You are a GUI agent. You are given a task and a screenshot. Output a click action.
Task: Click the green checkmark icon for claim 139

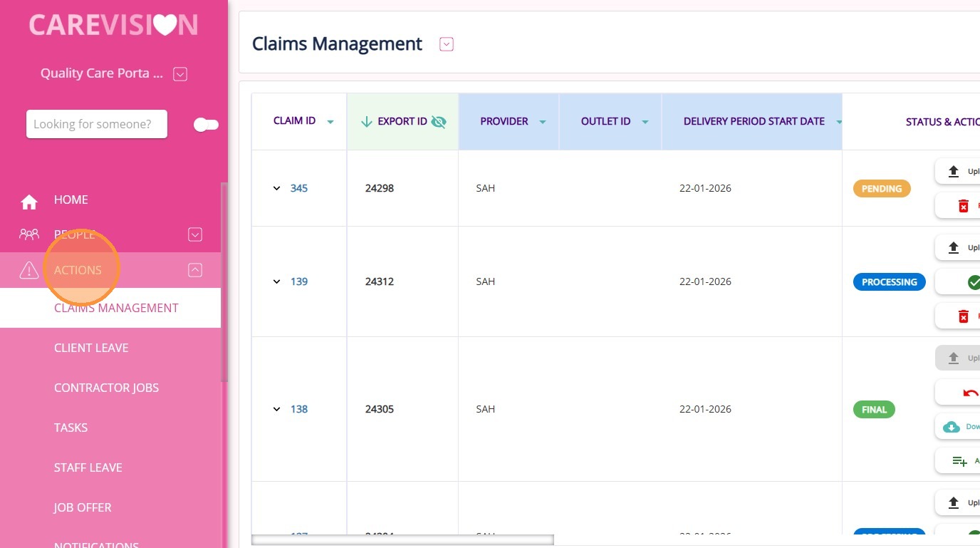click(x=974, y=282)
